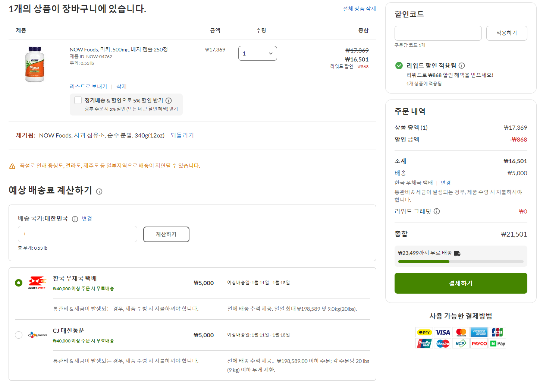This screenshot has width=543, height=392.
Task: Click the UnionPay payment icon
Action: (x=424, y=344)
